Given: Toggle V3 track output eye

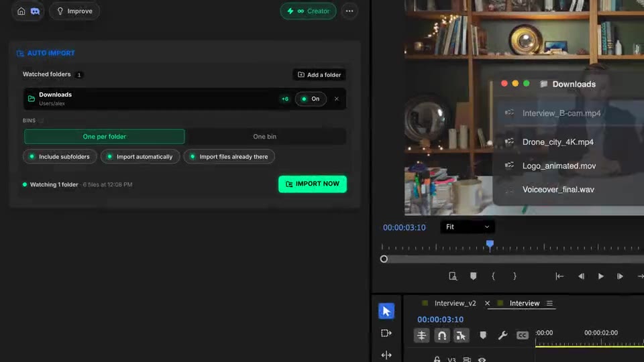Looking at the screenshot, I should click(x=482, y=360).
